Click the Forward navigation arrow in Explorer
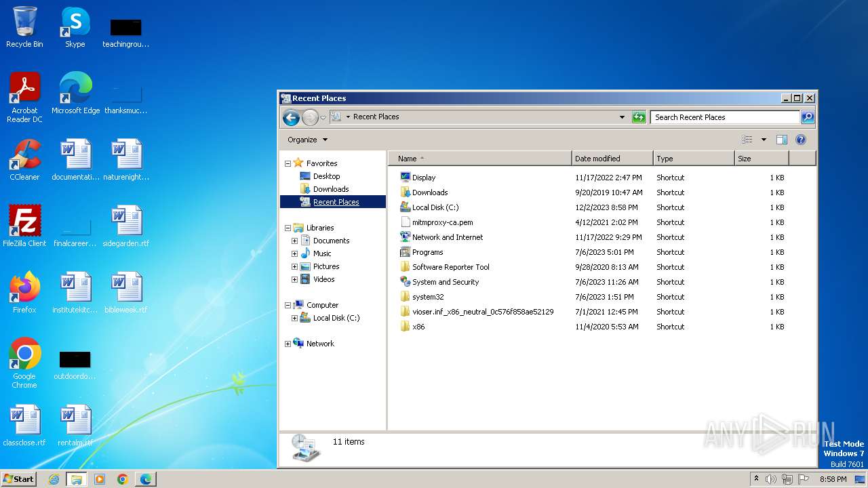Image resolution: width=868 pixels, height=488 pixels. (x=310, y=117)
